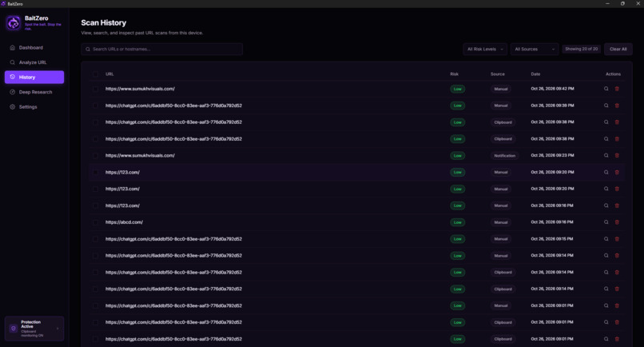
Task: Click the Low risk badge on abcd.com row
Action: tap(458, 222)
